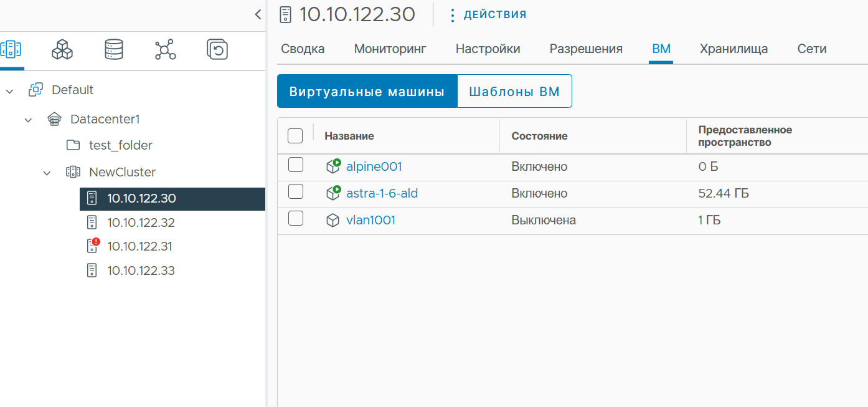Open the Networking inventory view
The height and width of the screenshot is (407, 868).
[165, 49]
